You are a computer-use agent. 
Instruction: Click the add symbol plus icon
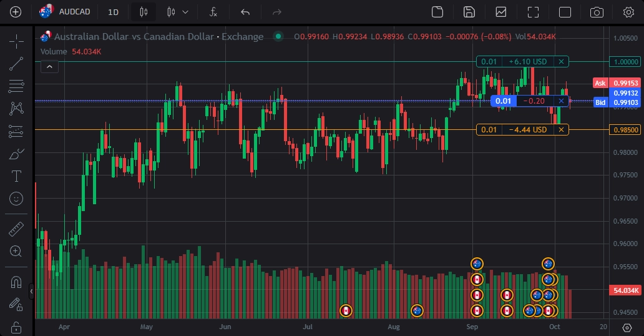pos(16,12)
